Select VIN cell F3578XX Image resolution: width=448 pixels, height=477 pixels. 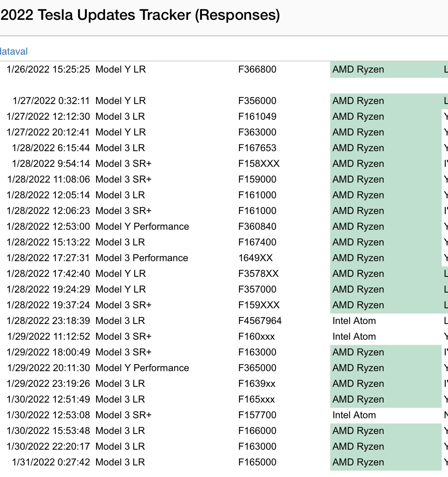(x=258, y=273)
